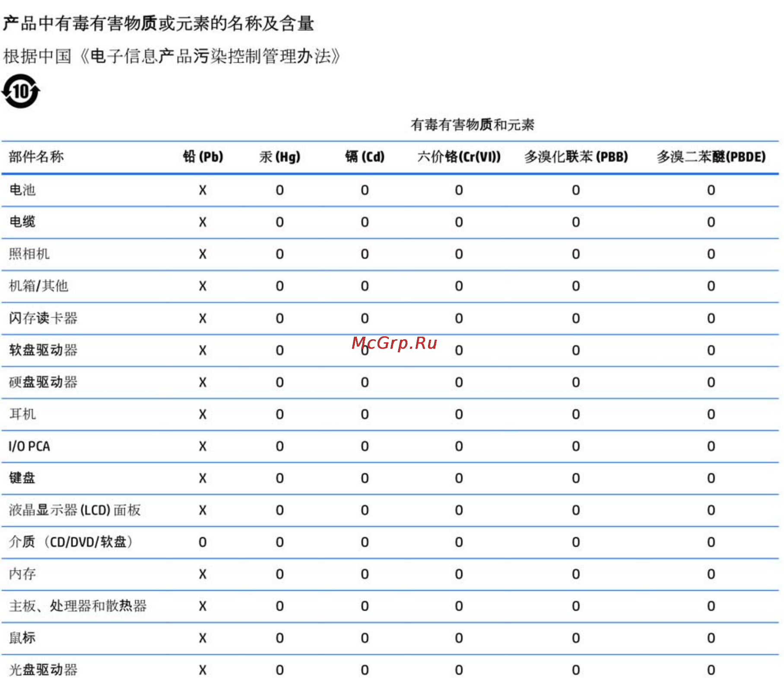
Task: Click the Hg value in the 电缆 row
Action: pos(280,222)
